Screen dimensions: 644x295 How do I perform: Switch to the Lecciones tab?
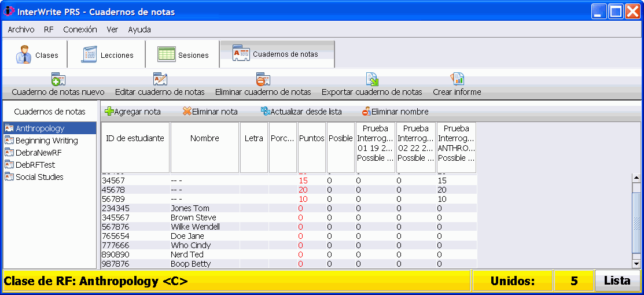click(106, 54)
